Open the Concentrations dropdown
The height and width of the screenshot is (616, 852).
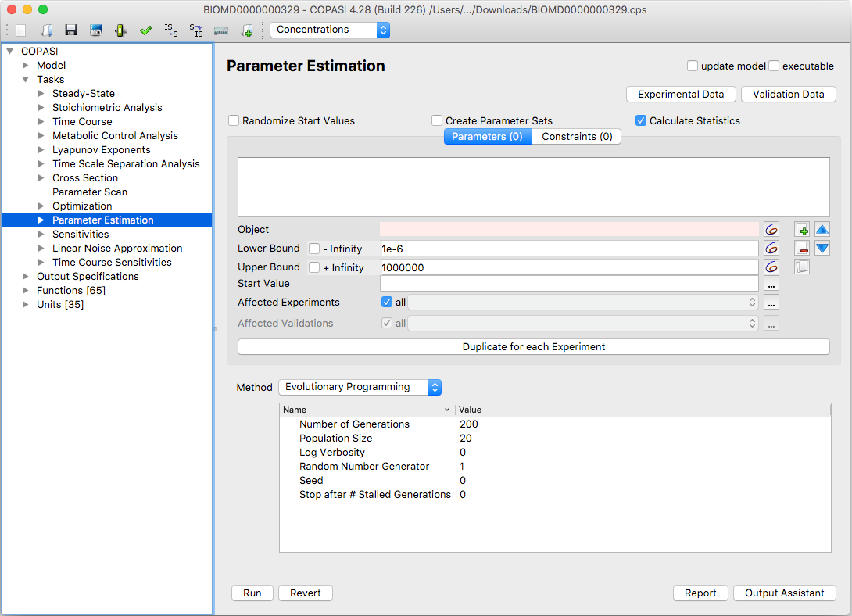click(330, 30)
